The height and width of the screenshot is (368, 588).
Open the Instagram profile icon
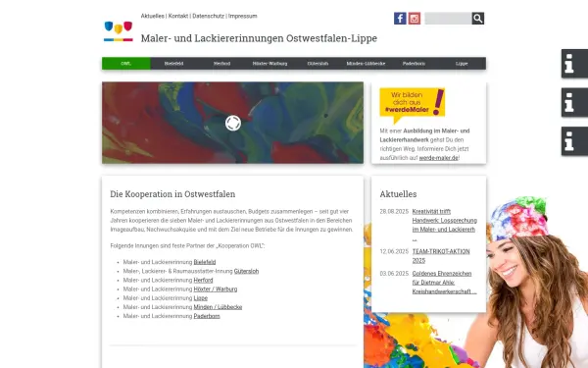click(414, 19)
